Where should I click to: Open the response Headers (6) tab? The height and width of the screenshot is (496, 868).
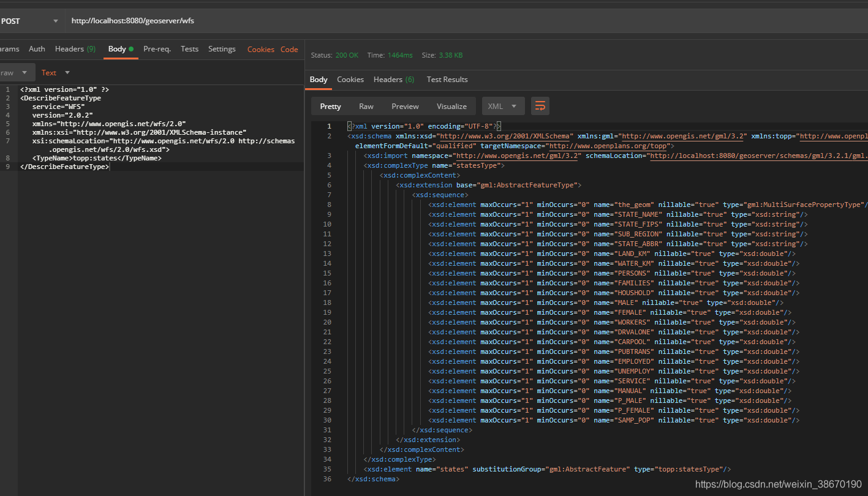coord(393,80)
